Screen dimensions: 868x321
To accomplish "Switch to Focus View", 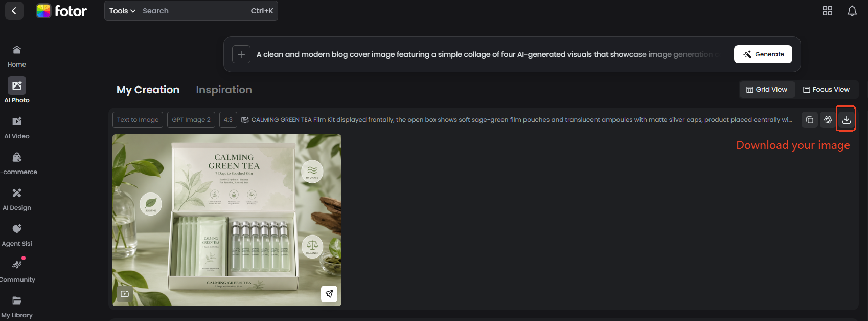I will [x=826, y=90].
